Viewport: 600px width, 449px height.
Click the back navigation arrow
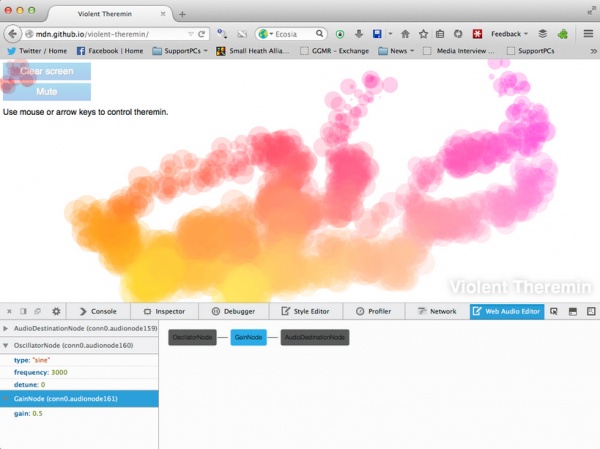point(14,33)
